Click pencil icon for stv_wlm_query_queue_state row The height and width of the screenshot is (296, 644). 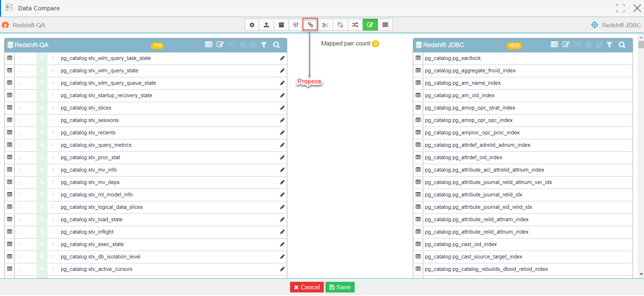pyautogui.click(x=282, y=83)
